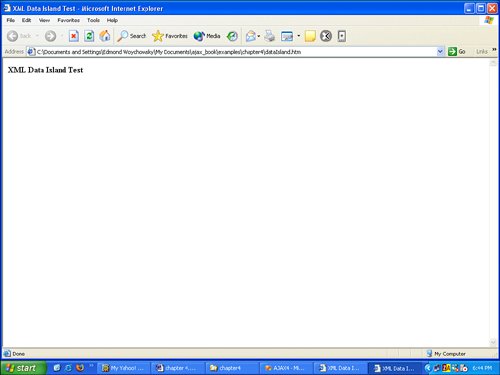The image size is (500, 375).
Task: Expand the Links toolbar chevron
Action: pyautogui.click(x=494, y=50)
